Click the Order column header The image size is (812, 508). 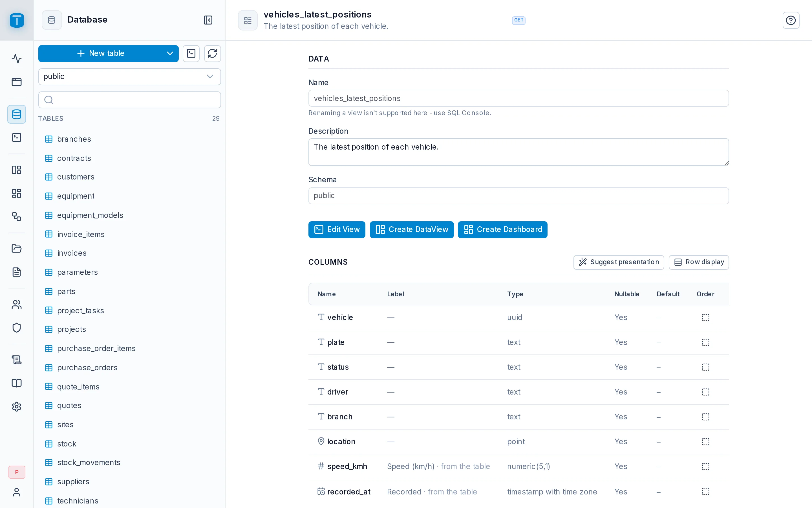click(x=705, y=294)
